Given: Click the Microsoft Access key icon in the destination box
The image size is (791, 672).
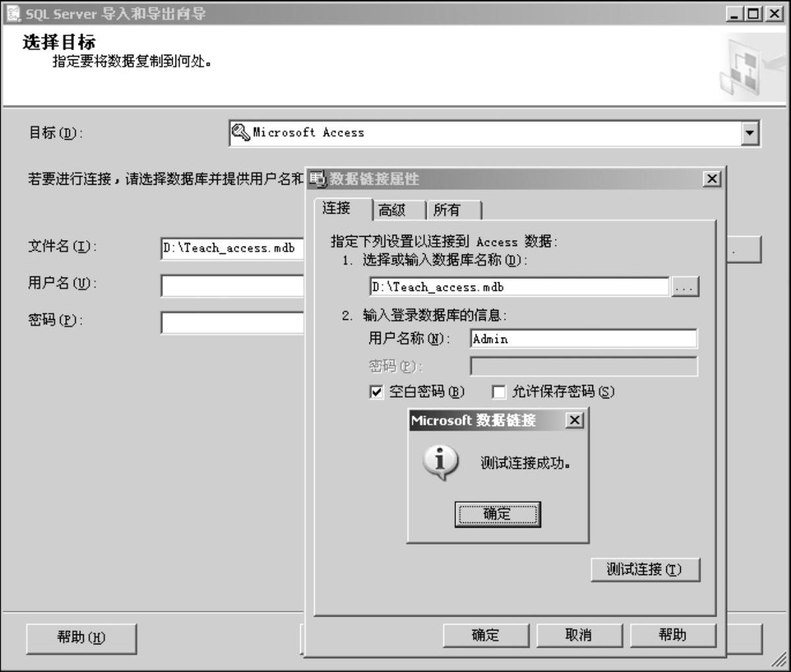Looking at the screenshot, I should tap(241, 133).
